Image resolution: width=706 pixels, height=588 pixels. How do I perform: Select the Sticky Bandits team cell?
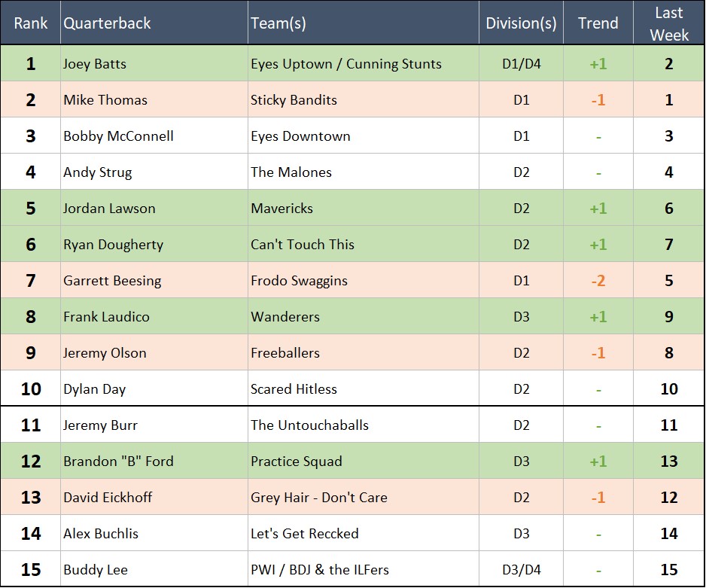click(x=294, y=100)
